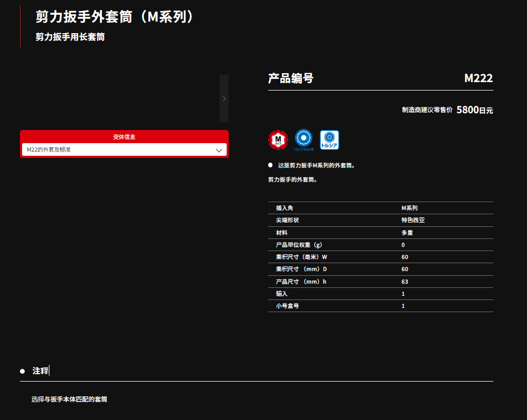
Task: Select the product number M222
Action: point(478,78)
